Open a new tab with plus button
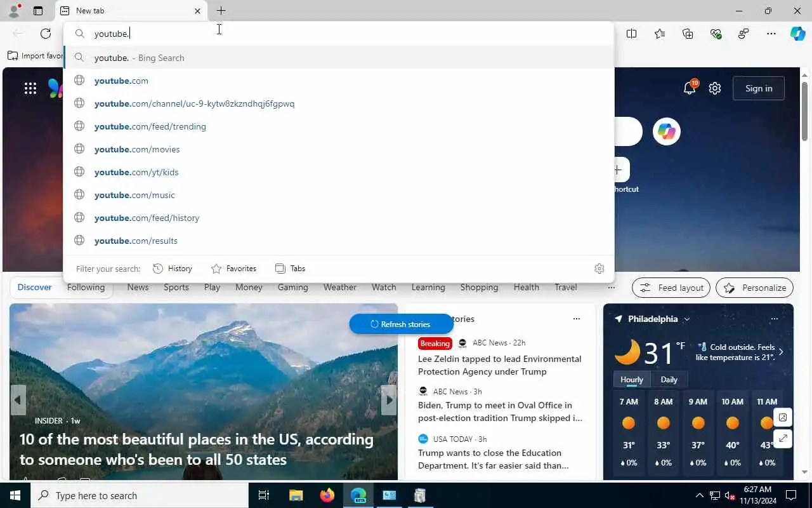Viewport: 812px width, 508px height. 221,11
